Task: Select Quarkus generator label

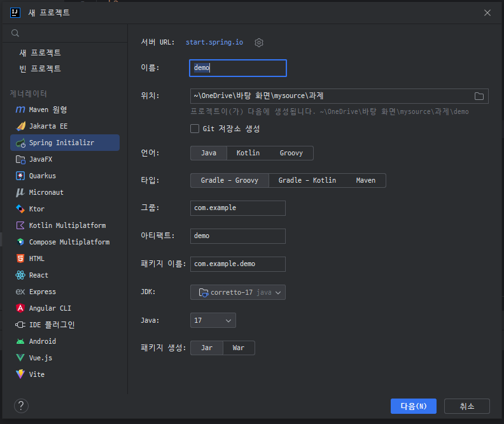Action: (x=43, y=176)
